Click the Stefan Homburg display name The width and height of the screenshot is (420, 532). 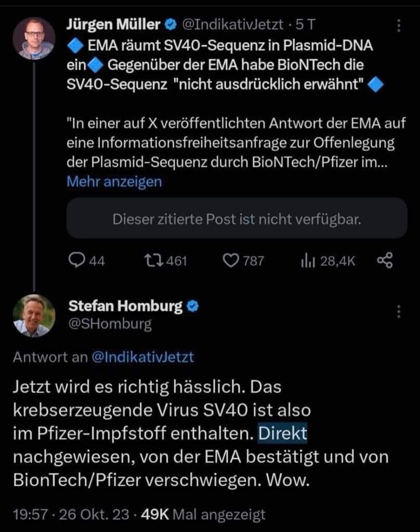126,307
